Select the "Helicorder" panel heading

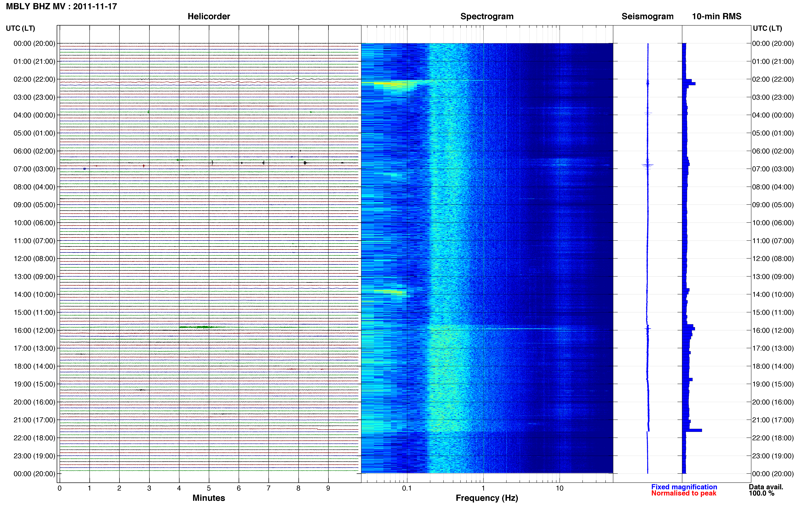(x=209, y=16)
